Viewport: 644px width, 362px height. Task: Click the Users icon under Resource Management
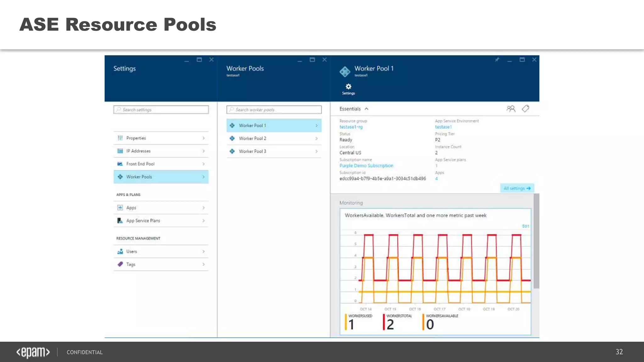(x=120, y=251)
